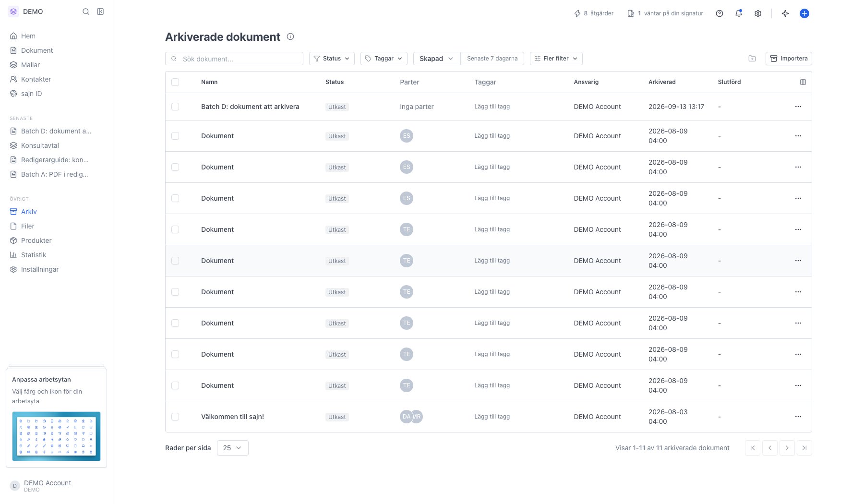Open sajn ID in sidebar
Screen dimensions: 864x504
(31, 94)
